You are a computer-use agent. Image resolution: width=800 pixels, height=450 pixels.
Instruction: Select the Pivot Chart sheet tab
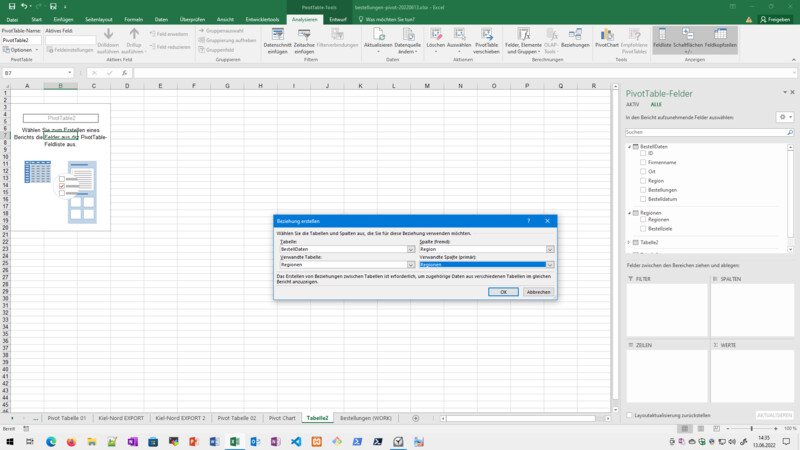282,418
